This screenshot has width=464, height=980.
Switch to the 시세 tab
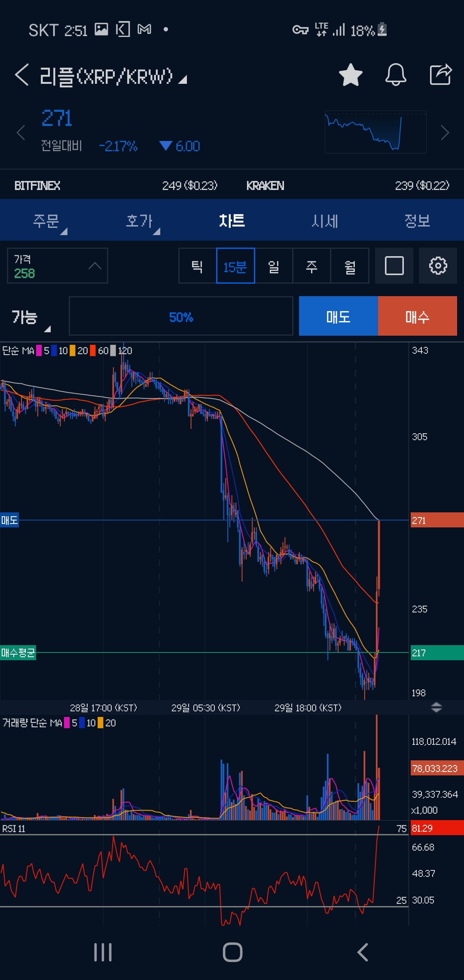[x=325, y=221]
